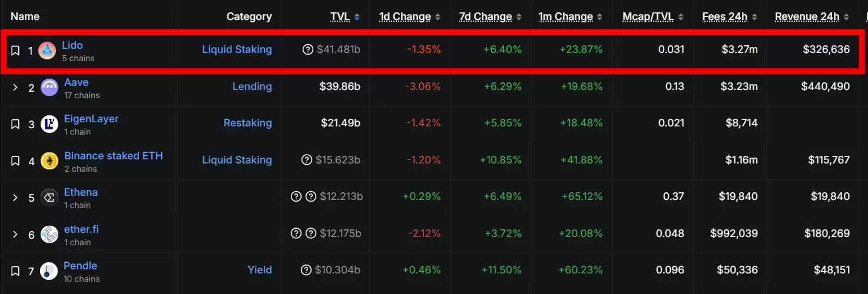Click the help icon beside Pendle's TVL
This screenshot has height=294, width=868.
[x=306, y=270]
